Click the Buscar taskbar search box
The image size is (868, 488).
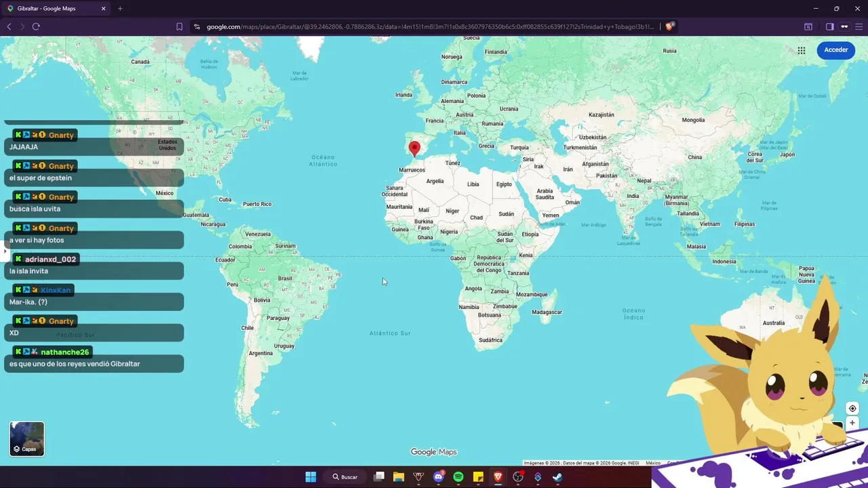point(345,476)
